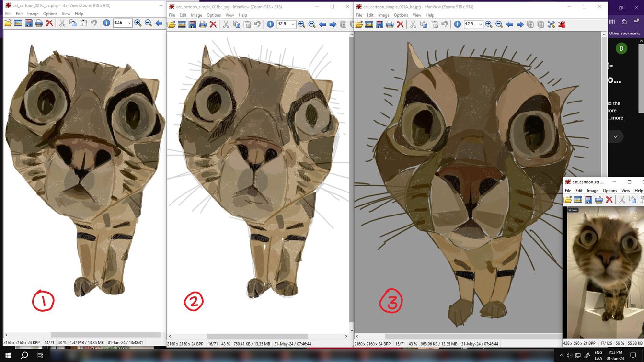Click the '14/71' status bar entry
This screenshot has width=644, height=362.
48,343
